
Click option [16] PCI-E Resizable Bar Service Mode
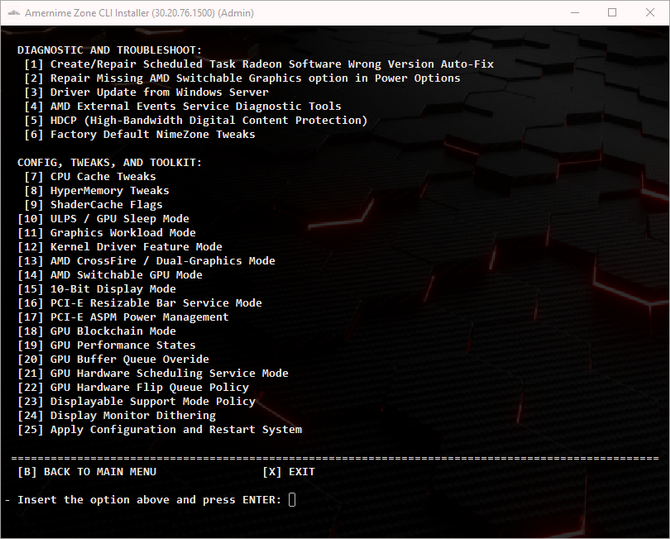[x=140, y=303]
